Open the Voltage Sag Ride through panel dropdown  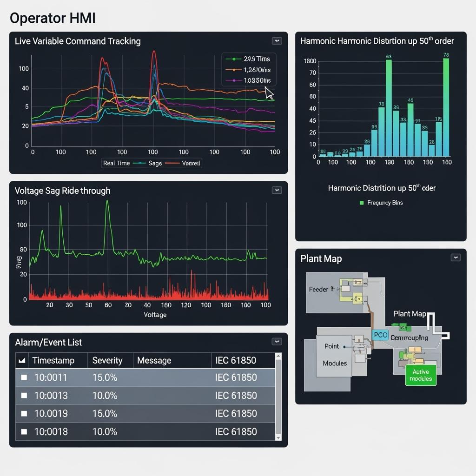coord(277,190)
